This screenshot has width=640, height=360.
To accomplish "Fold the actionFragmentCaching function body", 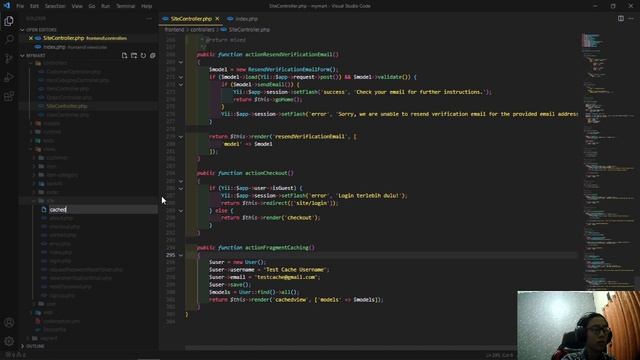I will pyautogui.click(x=181, y=255).
